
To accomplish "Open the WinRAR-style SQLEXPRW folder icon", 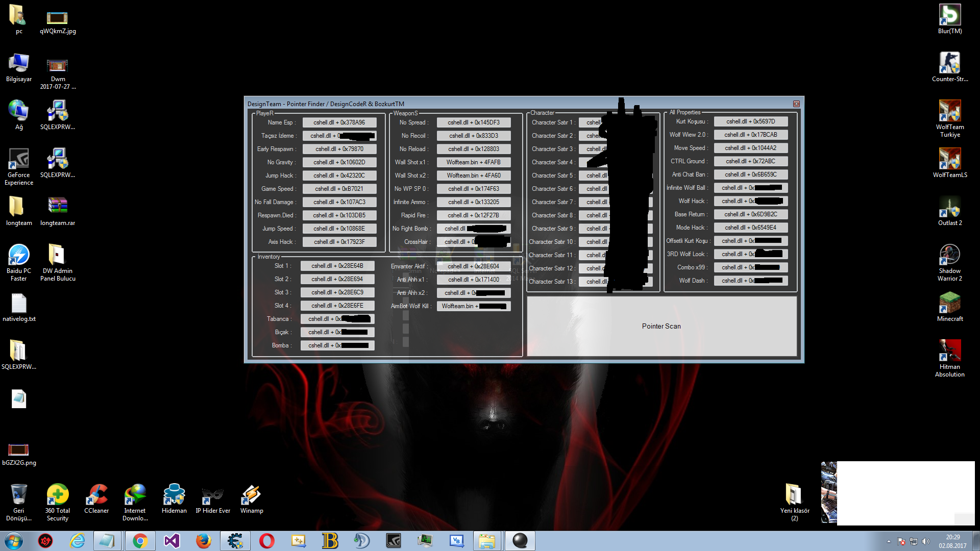I will pyautogui.click(x=19, y=355).
